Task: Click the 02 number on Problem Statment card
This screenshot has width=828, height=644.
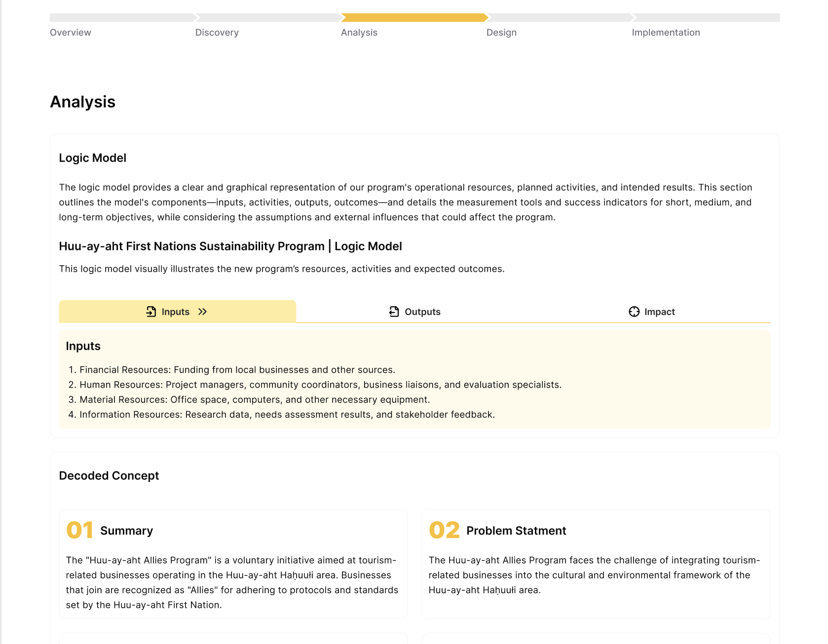Action: (x=444, y=530)
